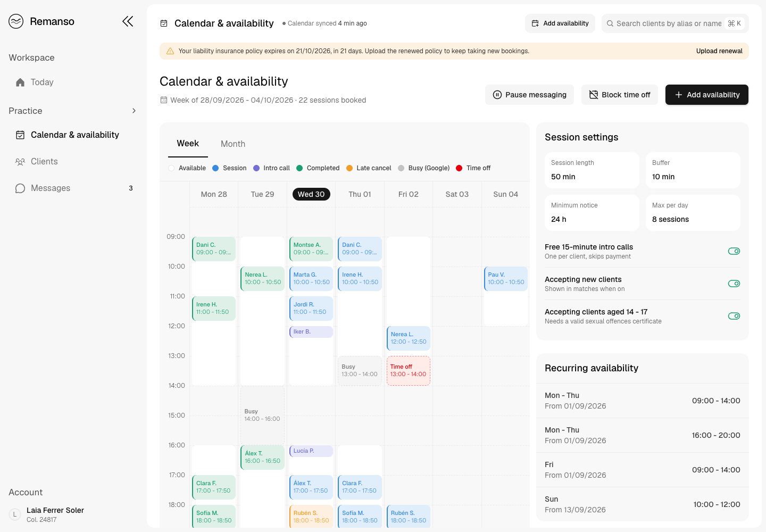This screenshot has height=532, width=766.
Task: Open the Time off block 13:00 - 14:00
Action: [409, 371]
